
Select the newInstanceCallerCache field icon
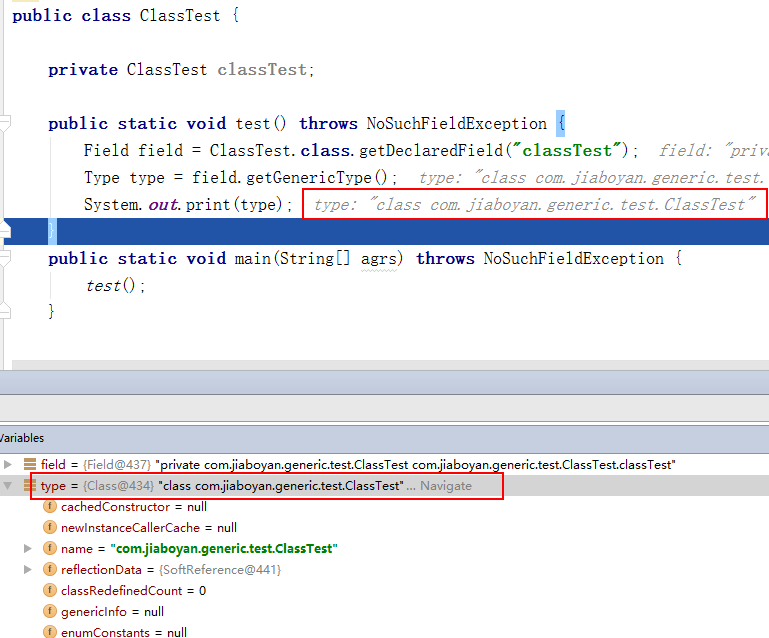coord(50,527)
